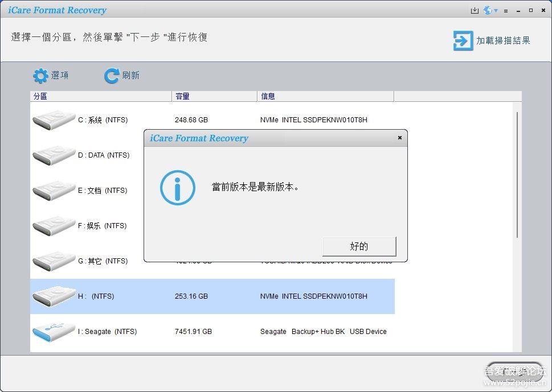The image size is (552, 392).
Task: Select the D: DATA (NTFS) partition
Action: point(103,155)
